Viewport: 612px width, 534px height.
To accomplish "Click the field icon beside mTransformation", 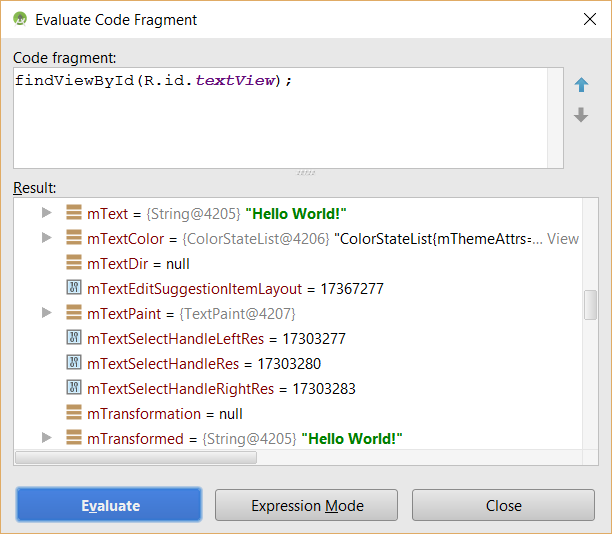I will click(x=74, y=413).
